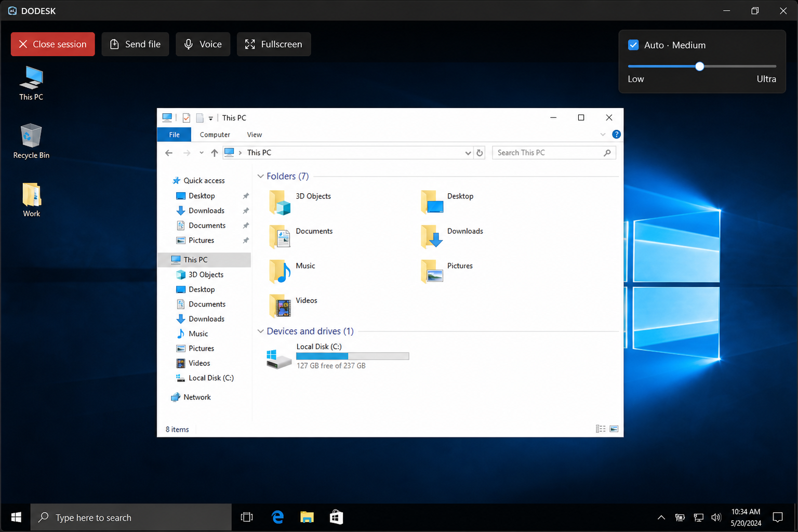This screenshot has height=532, width=798.
Task: Go up one folder level
Action: click(215, 153)
